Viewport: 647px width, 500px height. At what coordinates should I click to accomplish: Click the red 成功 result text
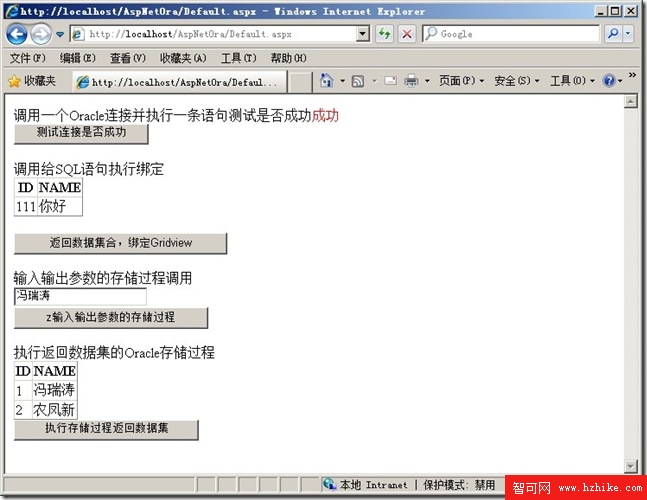click(x=325, y=116)
